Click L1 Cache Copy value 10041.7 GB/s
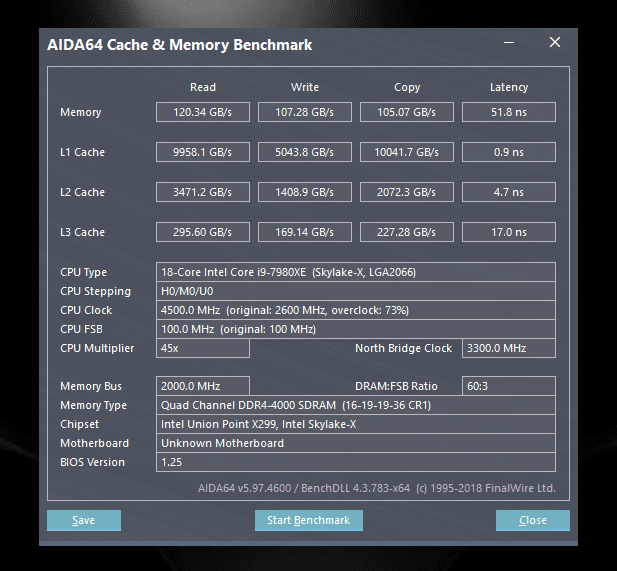Viewport: 617px width, 571px height. [406, 152]
